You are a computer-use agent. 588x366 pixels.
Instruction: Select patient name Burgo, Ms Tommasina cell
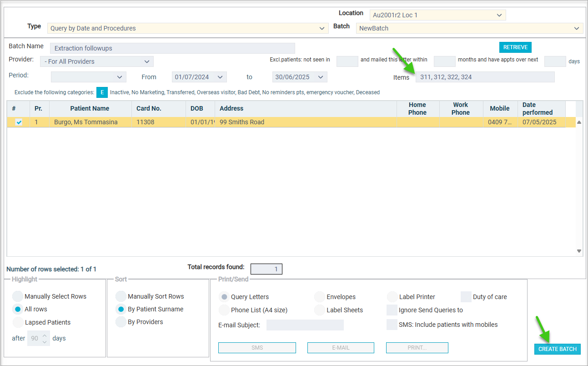(90, 122)
